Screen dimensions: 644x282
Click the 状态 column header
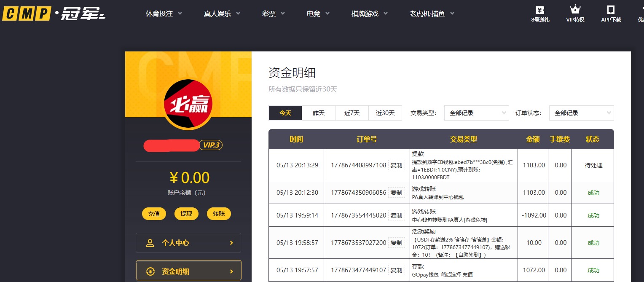593,139
